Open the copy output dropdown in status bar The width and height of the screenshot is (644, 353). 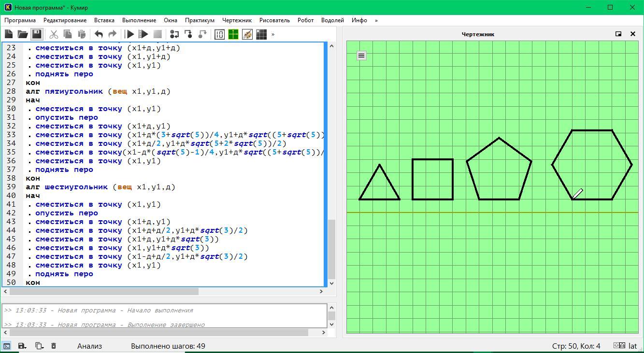[x=39, y=346]
